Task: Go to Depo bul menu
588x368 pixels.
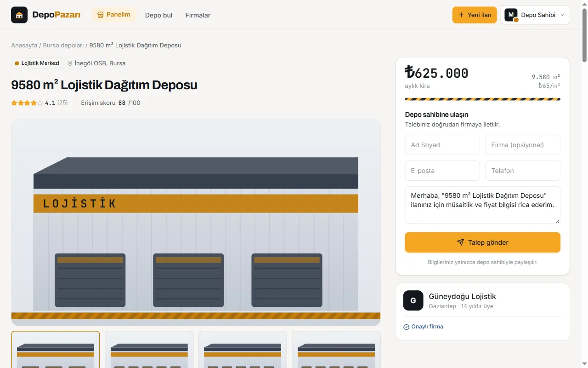Action: coord(158,15)
